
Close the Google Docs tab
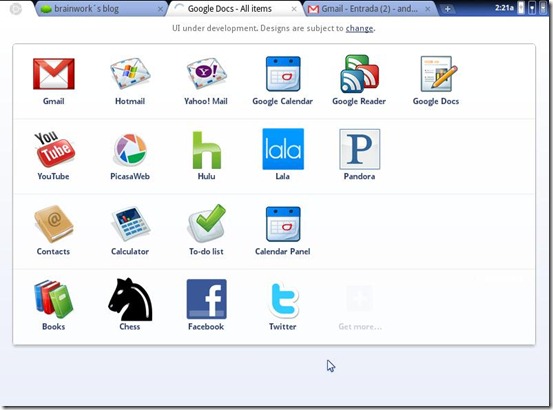(294, 9)
